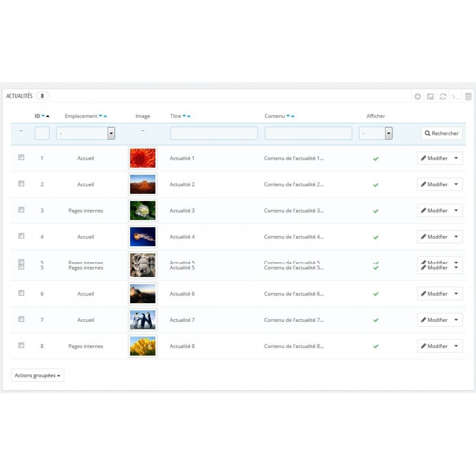Check the row checkbox for Actualité 1

coord(21,157)
